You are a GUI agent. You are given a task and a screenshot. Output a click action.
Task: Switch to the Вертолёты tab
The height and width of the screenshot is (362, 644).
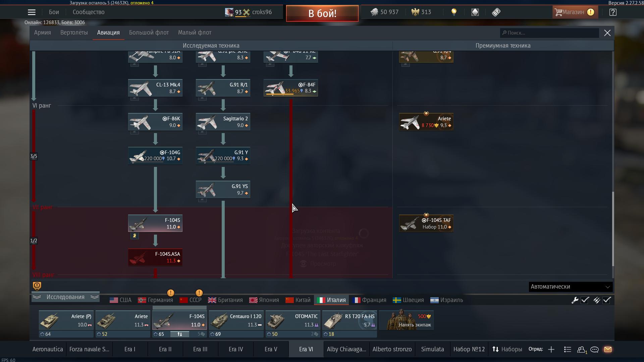click(74, 33)
